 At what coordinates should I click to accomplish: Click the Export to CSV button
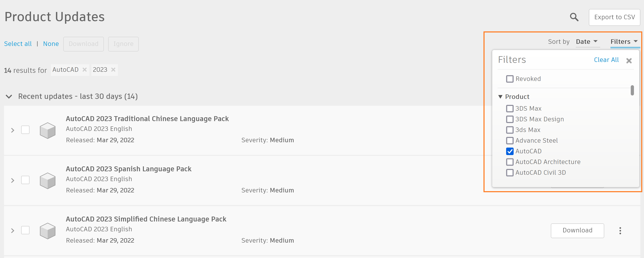[614, 17]
